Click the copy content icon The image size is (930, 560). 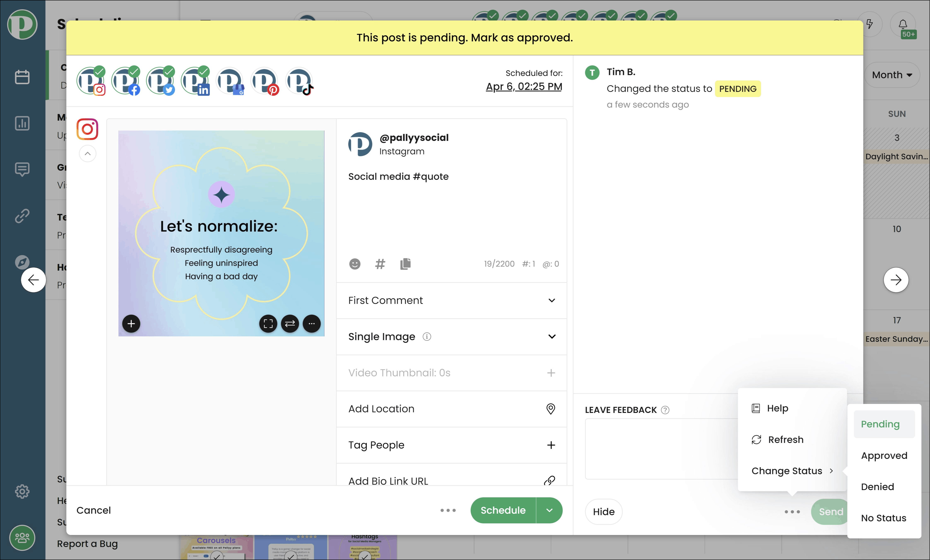[x=404, y=264]
